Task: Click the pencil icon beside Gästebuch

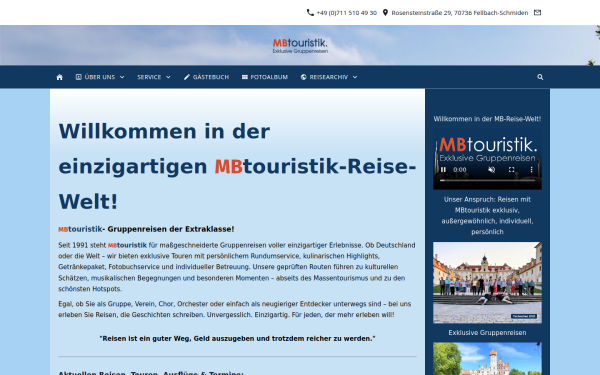Action: [x=187, y=77]
